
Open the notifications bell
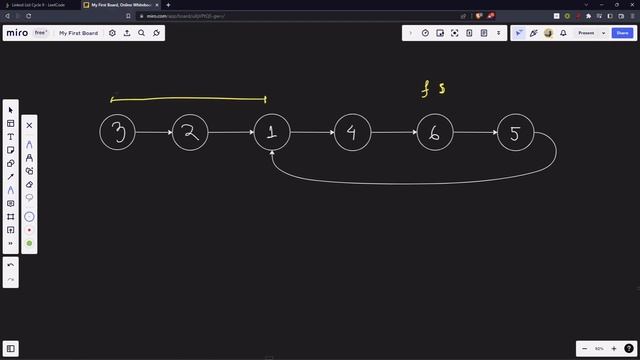(x=563, y=33)
